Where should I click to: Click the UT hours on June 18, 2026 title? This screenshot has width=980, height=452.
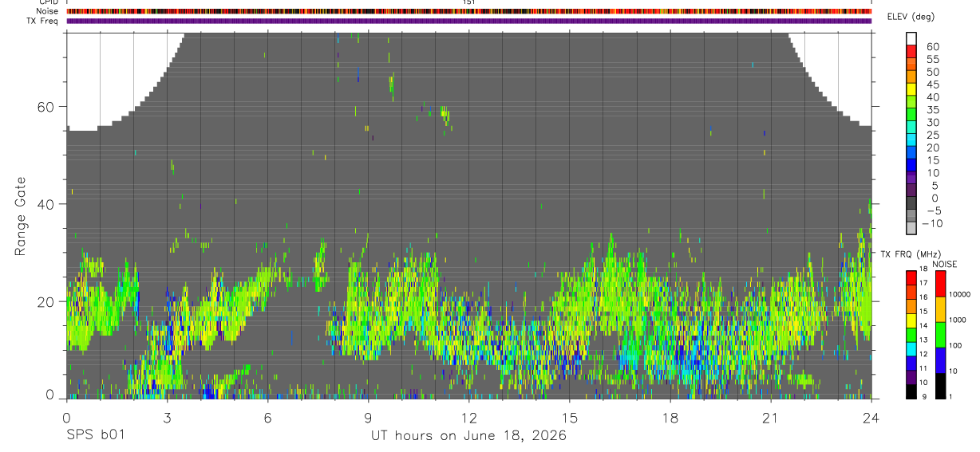pos(468,436)
